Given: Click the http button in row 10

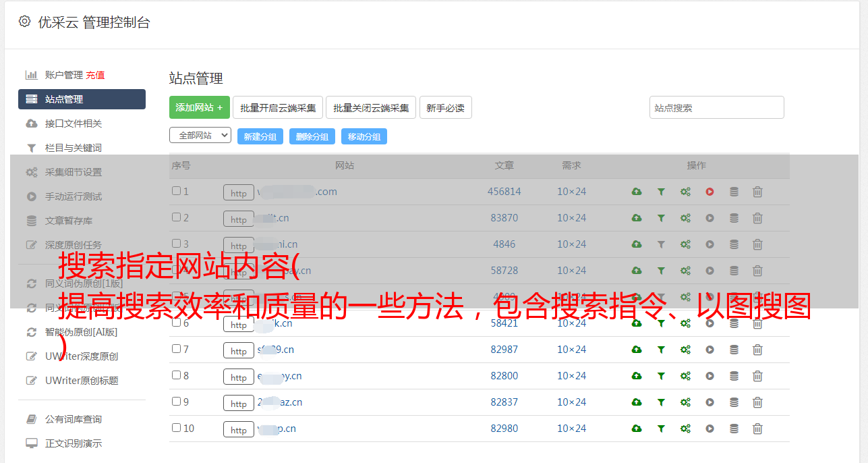Looking at the screenshot, I should click(x=239, y=430).
